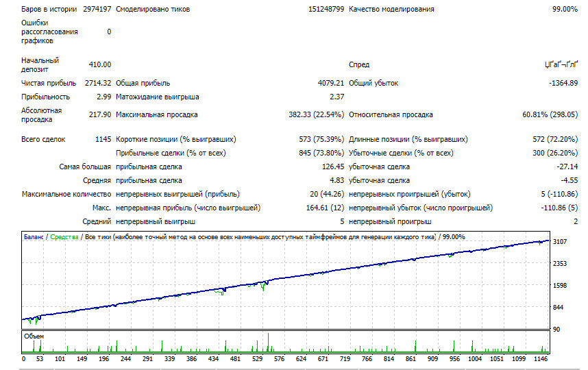This screenshot has height=370, width=588.
Task: Click trade number 529 on the x-axis
Action: tap(257, 359)
